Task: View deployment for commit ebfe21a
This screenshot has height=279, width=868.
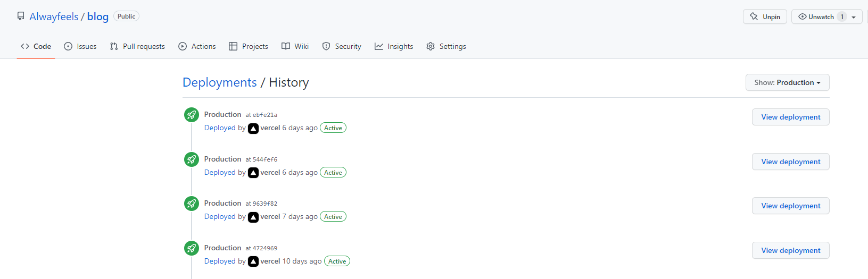Action: point(790,117)
